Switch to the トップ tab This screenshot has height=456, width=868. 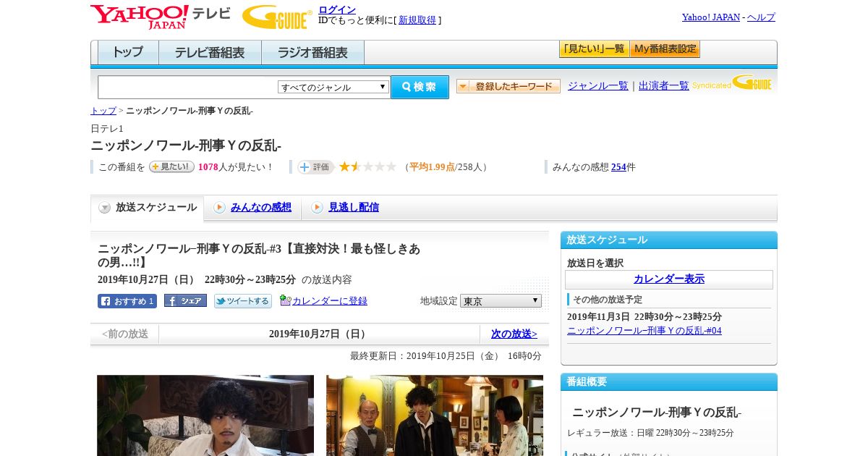tap(128, 53)
